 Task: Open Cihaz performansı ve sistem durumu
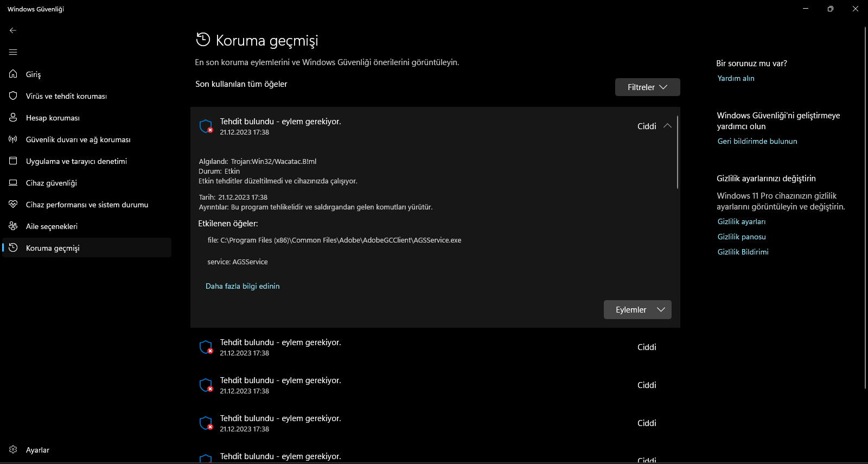[87, 205]
